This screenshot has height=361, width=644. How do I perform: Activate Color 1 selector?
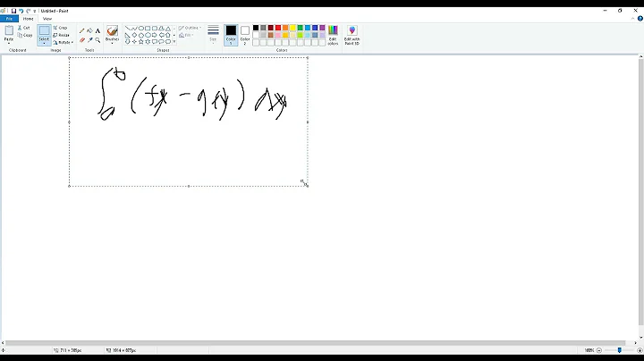[231, 35]
